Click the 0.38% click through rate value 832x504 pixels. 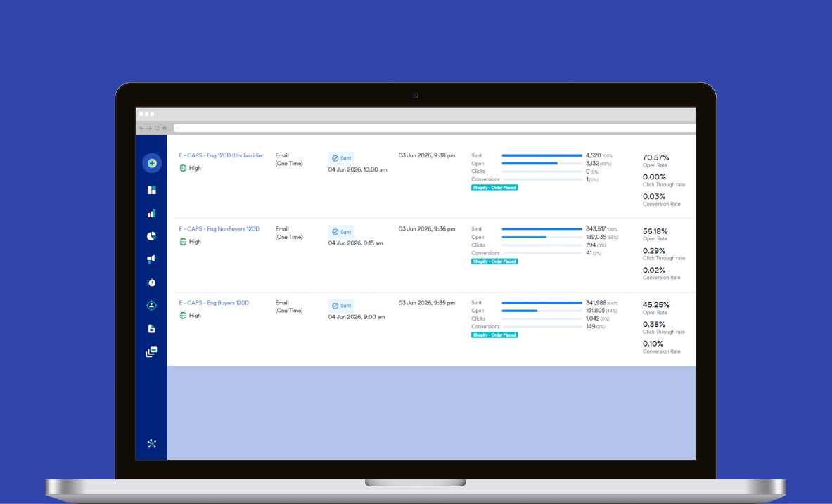(654, 325)
